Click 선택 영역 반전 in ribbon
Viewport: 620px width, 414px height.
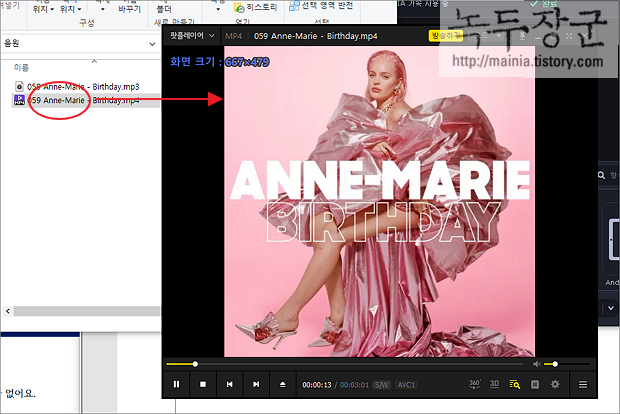[x=321, y=6]
